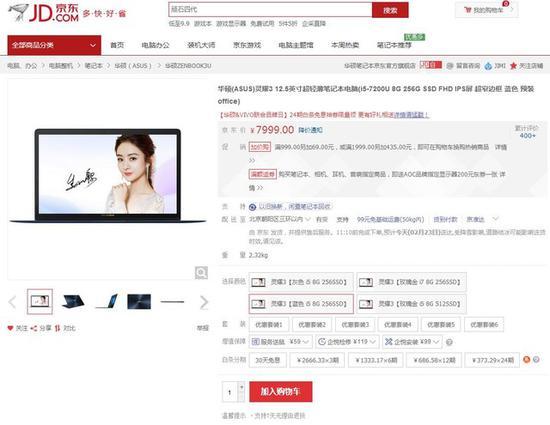This screenshot has height=425, width=550.
Task: Open the 华硕笔记本京东官方旗舰店 store link
Action: [380, 66]
